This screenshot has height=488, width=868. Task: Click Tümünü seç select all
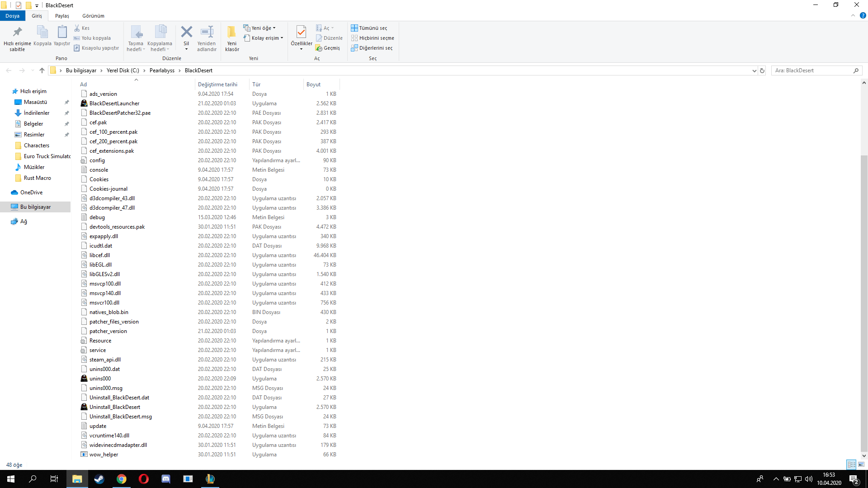(x=369, y=28)
